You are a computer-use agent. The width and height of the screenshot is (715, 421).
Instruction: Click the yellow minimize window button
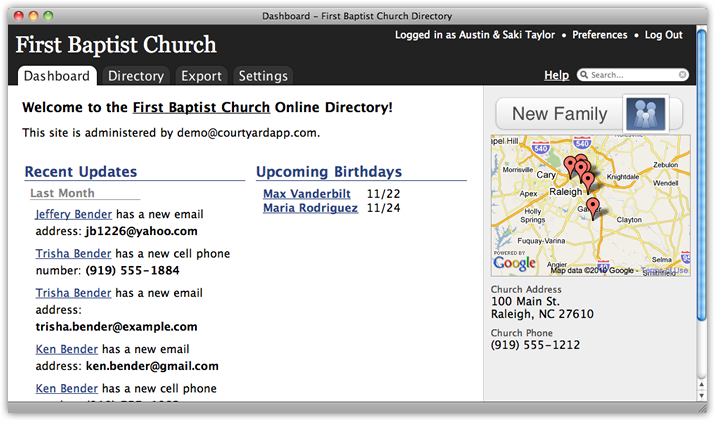[33, 16]
